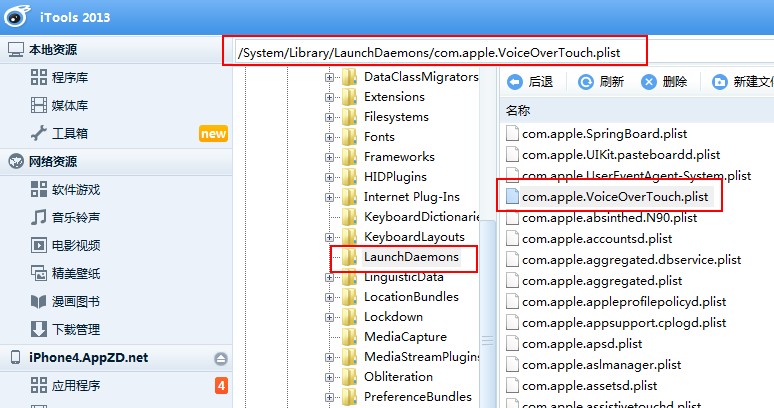Select com.apple.UserEventAgent-System.plist file
The image size is (774, 408).
click(x=636, y=176)
